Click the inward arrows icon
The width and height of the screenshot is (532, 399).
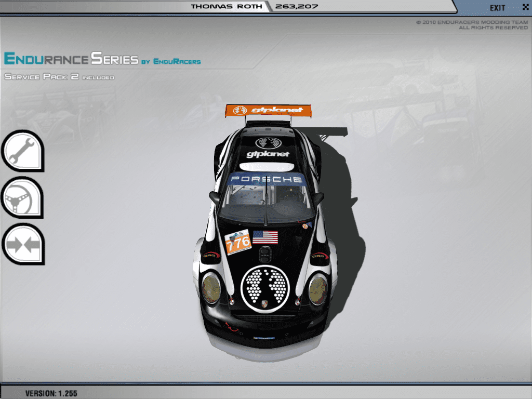23,244
